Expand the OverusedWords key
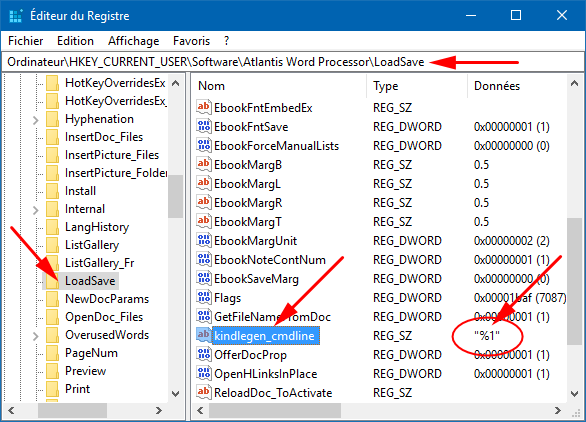Viewport: 586px width, 422px height. [x=36, y=336]
